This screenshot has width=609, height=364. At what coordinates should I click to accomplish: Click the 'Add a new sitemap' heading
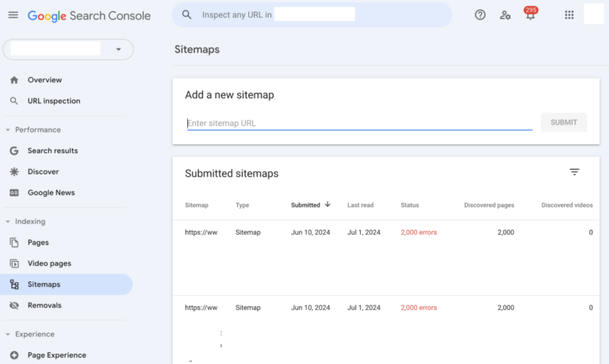click(x=229, y=95)
